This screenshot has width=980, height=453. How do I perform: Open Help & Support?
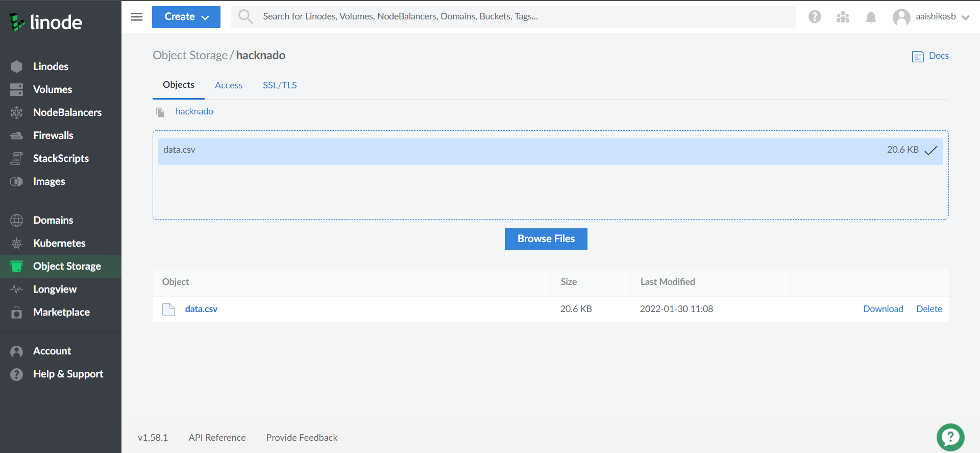click(x=68, y=374)
